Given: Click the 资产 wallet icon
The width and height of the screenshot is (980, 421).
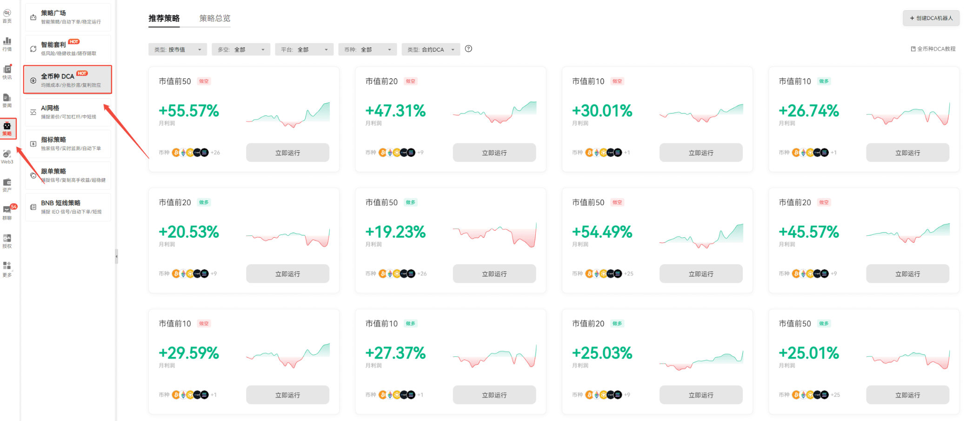Looking at the screenshot, I should (7, 185).
